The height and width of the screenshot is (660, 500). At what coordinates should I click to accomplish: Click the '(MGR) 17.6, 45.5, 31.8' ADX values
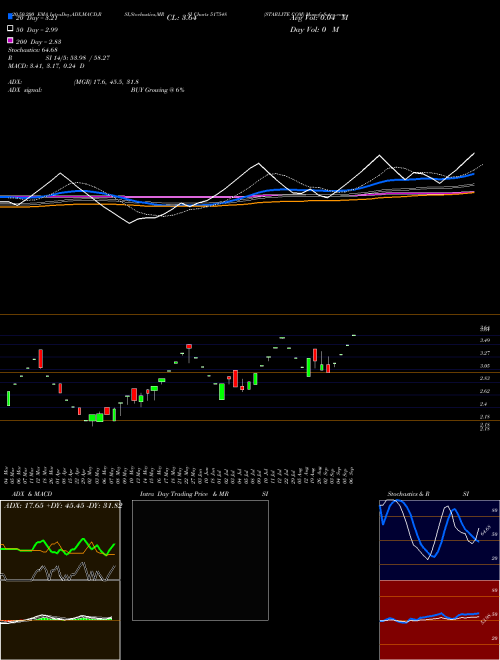[x=106, y=82]
